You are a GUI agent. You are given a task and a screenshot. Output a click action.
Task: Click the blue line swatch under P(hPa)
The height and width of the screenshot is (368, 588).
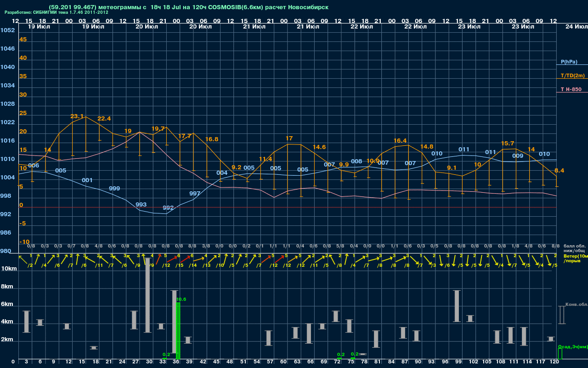point(572,65)
